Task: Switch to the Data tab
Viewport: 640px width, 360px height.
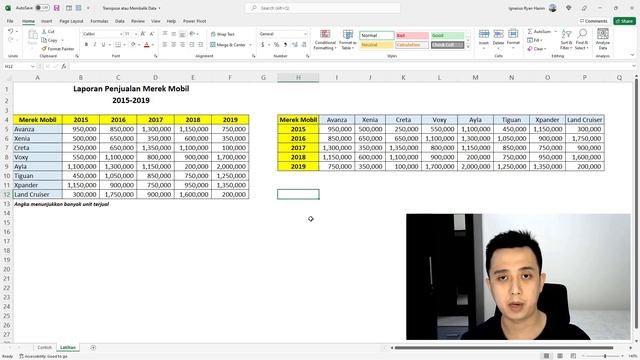Action: click(120, 21)
